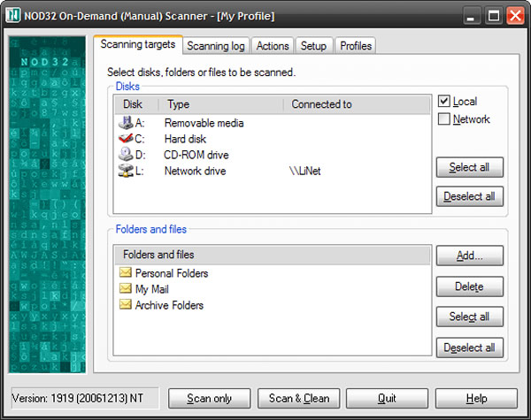Image resolution: width=531 pixels, height=420 pixels.
Task: Click the A: removable media floppy icon
Action: pyautogui.click(x=126, y=123)
